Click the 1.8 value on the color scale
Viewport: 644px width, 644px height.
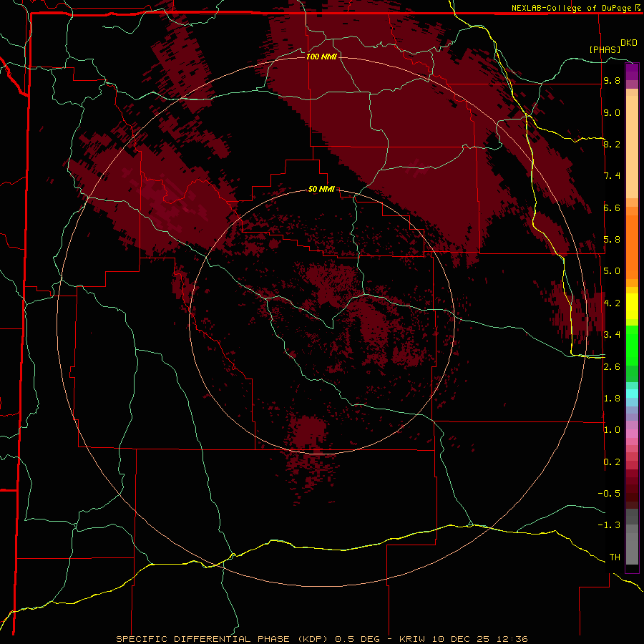pos(612,399)
